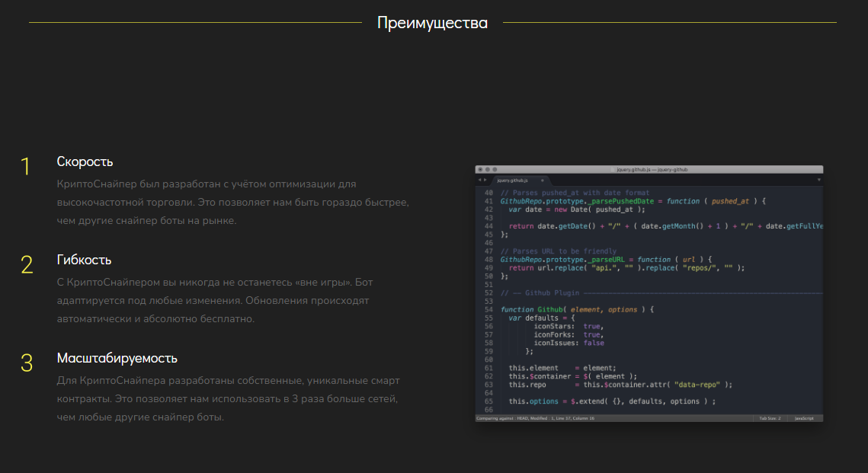Click the Масштабируемость heading
The image size is (868, 473).
[x=117, y=358]
